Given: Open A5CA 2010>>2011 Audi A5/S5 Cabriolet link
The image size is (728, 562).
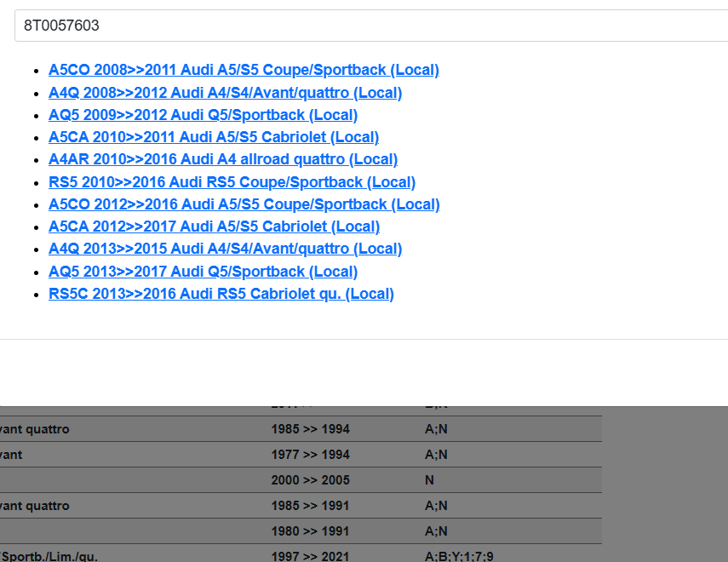Looking at the screenshot, I should tap(214, 137).
